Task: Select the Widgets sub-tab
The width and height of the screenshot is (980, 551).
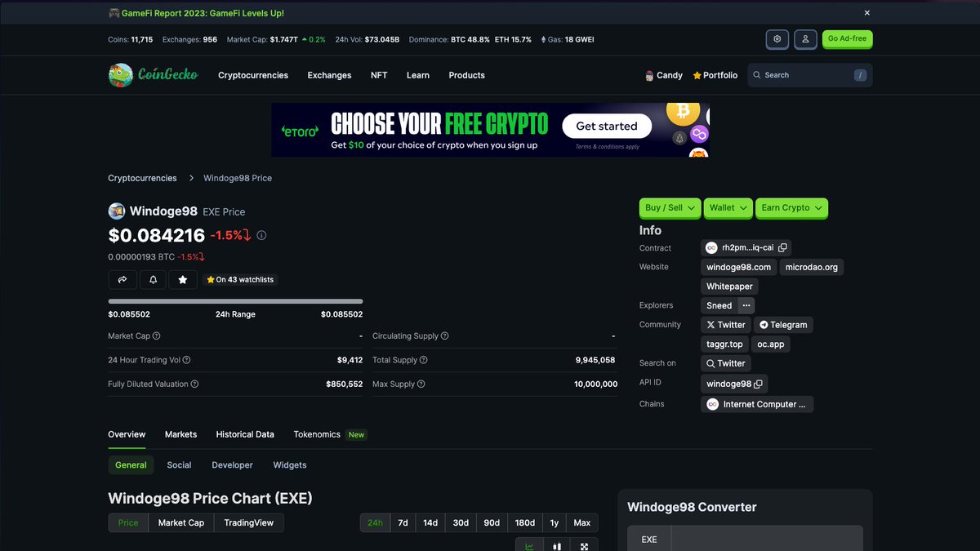Action: click(x=290, y=465)
